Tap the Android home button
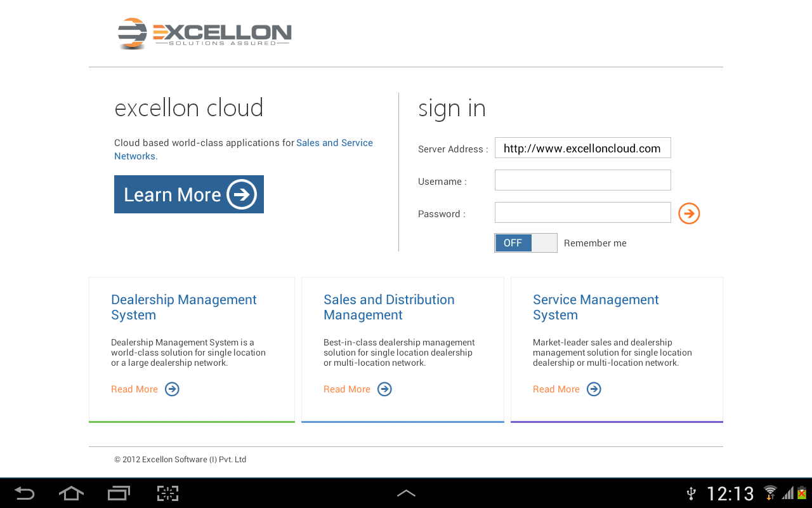 pos(71,493)
